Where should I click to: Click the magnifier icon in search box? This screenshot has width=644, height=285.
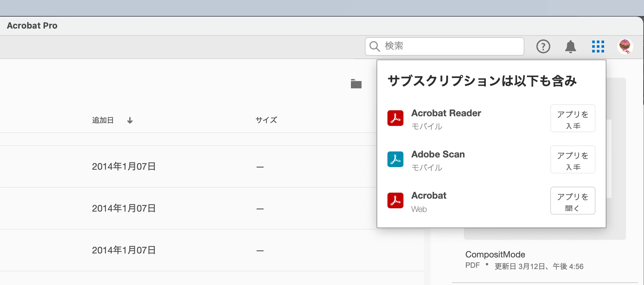pos(375,46)
